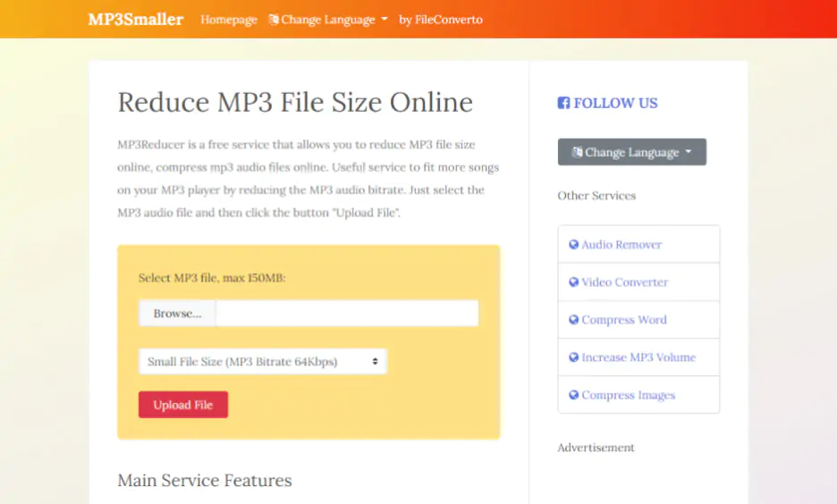Click 'Select MP3 file, max 150MB:' label
Screen dimensions: 837x504
pyautogui.click(x=212, y=278)
